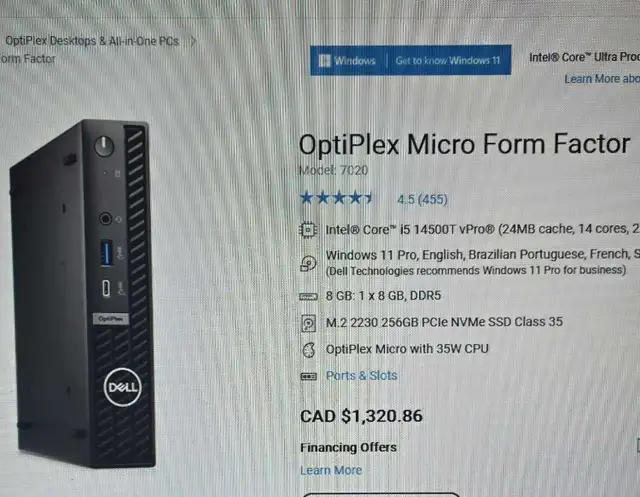Viewport: 640px width, 497px height.
Task: Click the memory RAM icon beside 8 GB DDR5
Action: tap(308, 296)
